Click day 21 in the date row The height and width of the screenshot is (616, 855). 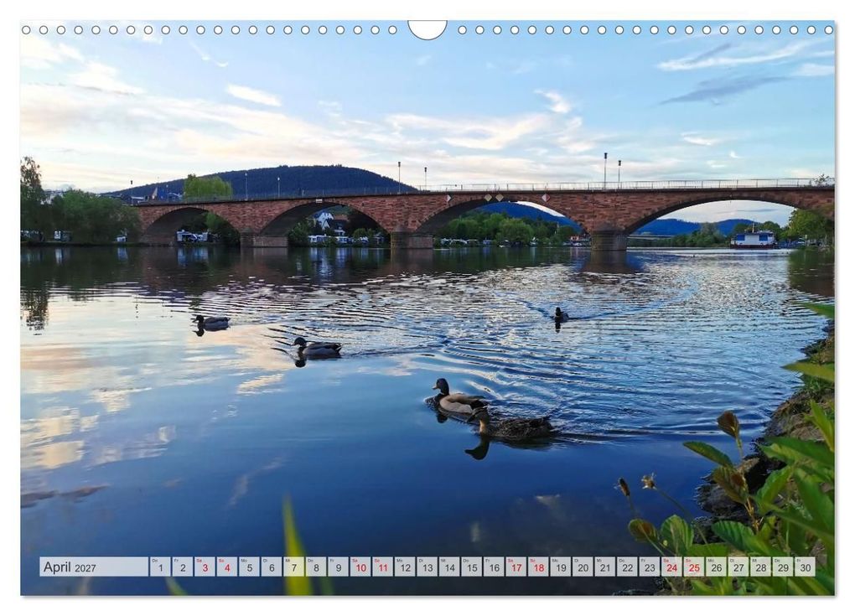tap(605, 567)
